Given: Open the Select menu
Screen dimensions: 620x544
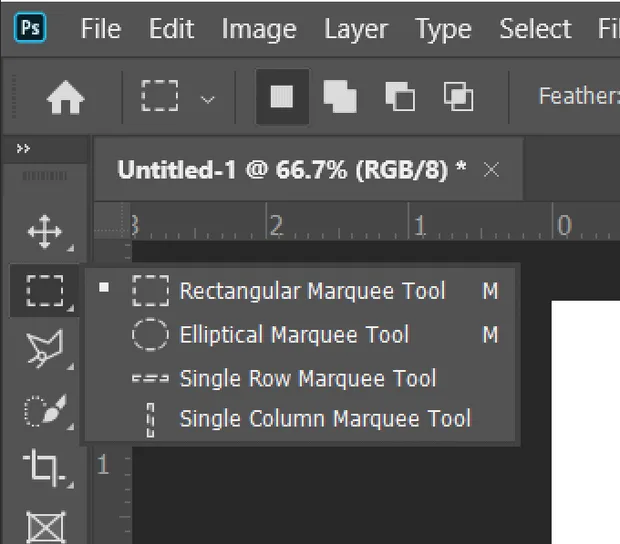Looking at the screenshot, I should click(535, 29).
